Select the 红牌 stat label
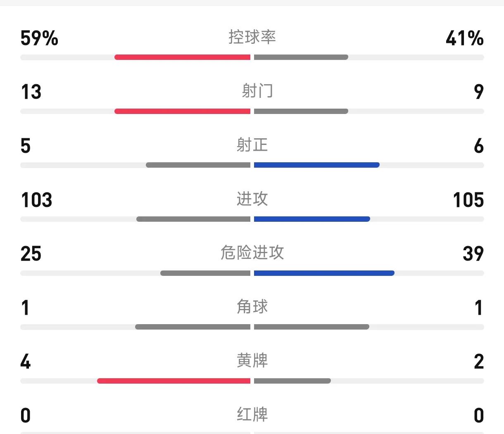Screen dimensions: 504x434 click(252, 415)
